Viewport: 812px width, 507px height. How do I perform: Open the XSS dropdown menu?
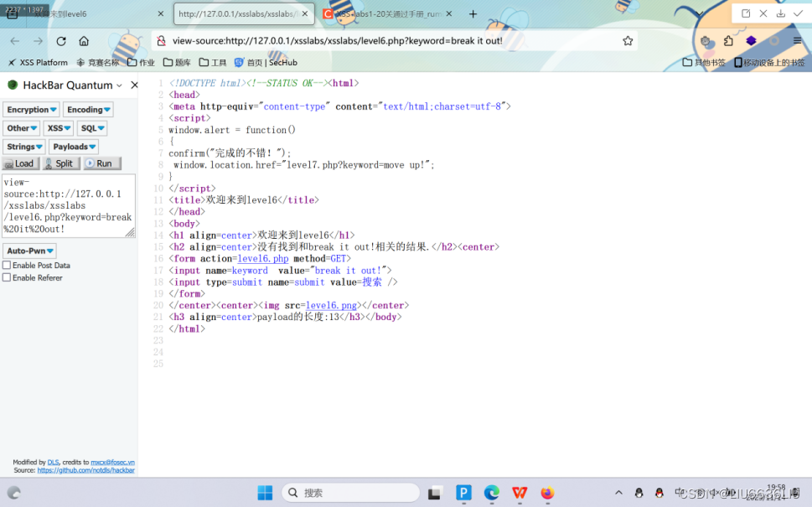pyautogui.click(x=58, y=128)
